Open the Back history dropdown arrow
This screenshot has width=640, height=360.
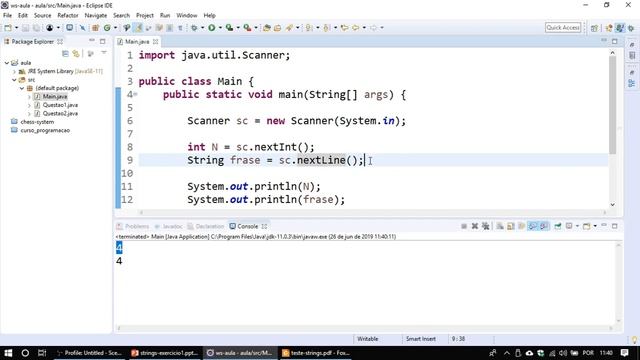click(x=364, y=28)
